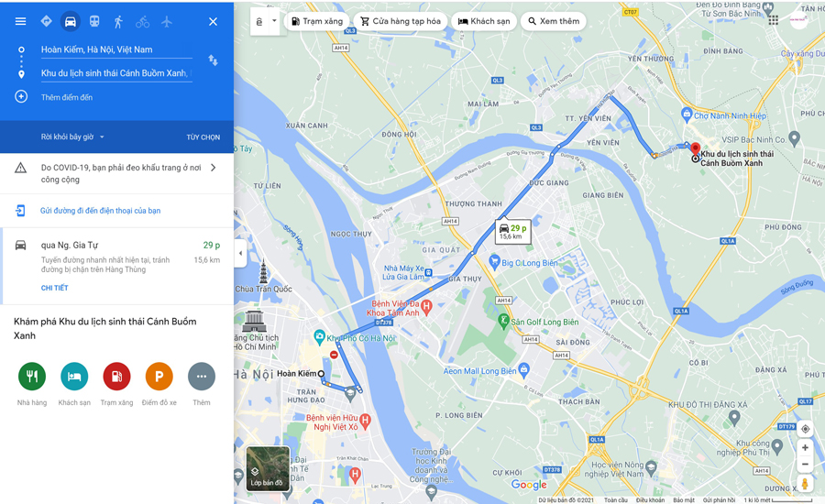The image size is (825, 504).
Task: Collapse the side panel arrow
Action: coord(240,253)
